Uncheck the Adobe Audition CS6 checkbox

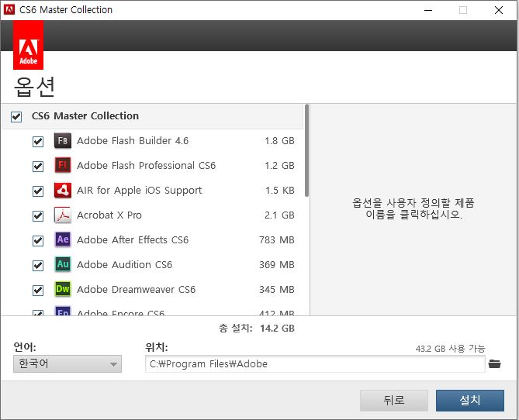click(x=38, y=265)
